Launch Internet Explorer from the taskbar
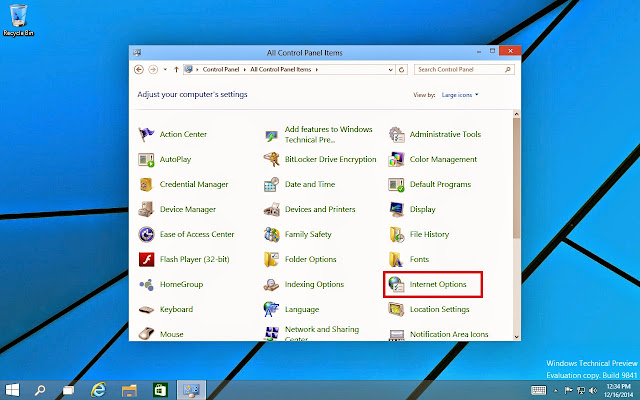Image resolution: width=640 pixels, height=400 pixels. coord(98,390)
